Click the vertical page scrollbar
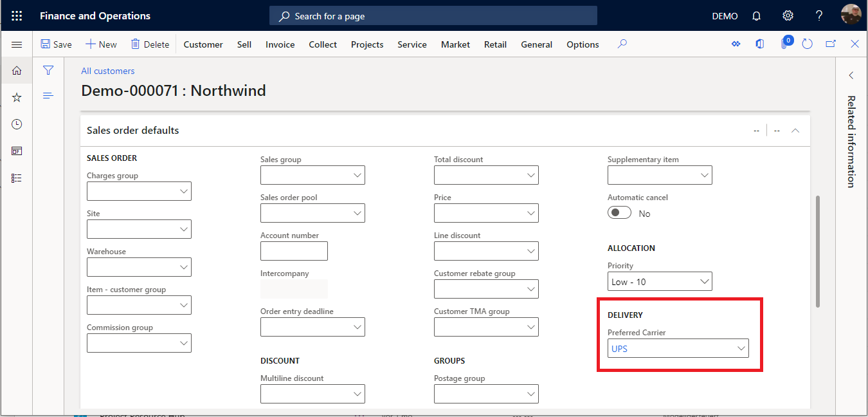This screenshot has height=417, width=868. (818, 251)
